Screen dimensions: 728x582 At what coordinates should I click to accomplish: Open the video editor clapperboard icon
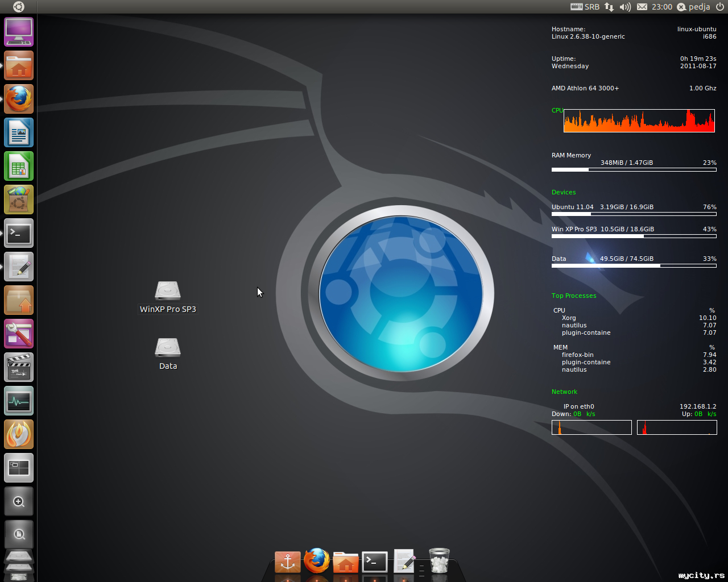pyautogui.click(x=19, y=367)
